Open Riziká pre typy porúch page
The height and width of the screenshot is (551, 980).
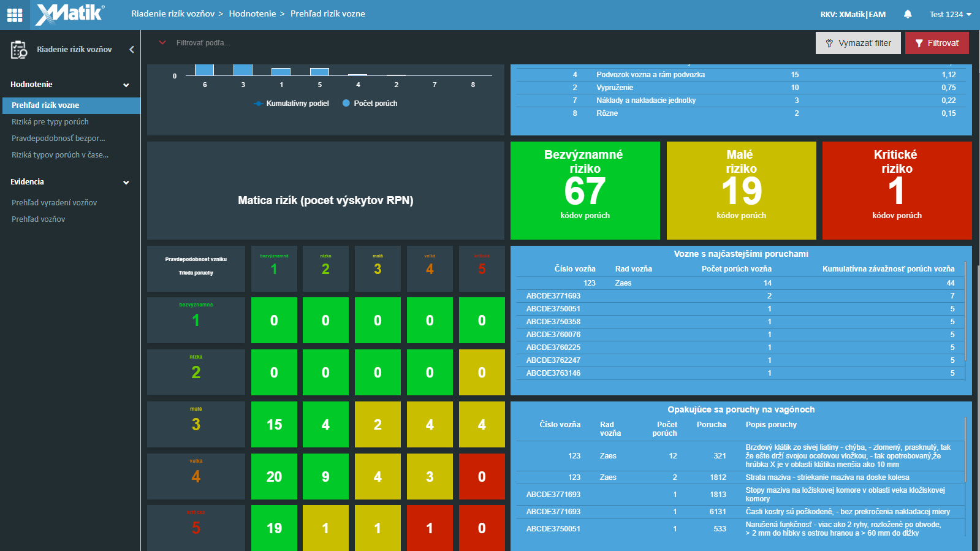point(50,122)
